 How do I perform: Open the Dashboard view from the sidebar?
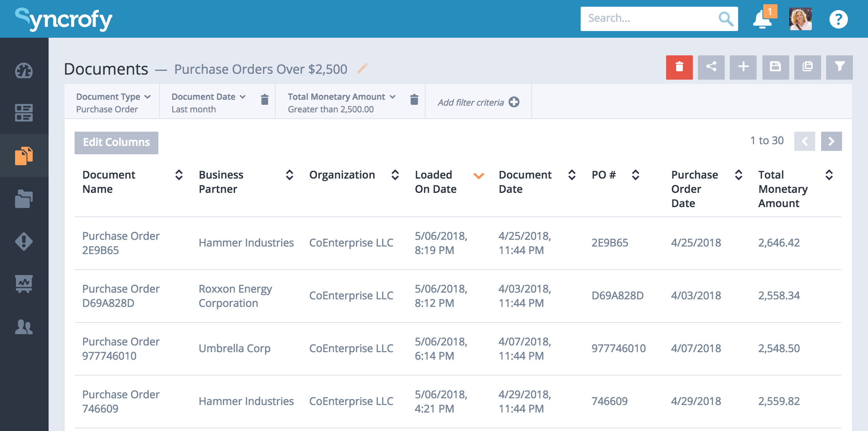pos(24,71)
